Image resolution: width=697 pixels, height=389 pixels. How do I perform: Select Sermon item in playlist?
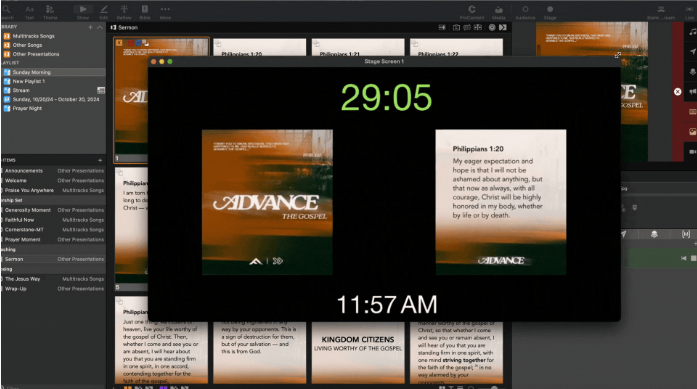[x=54, y=259]
